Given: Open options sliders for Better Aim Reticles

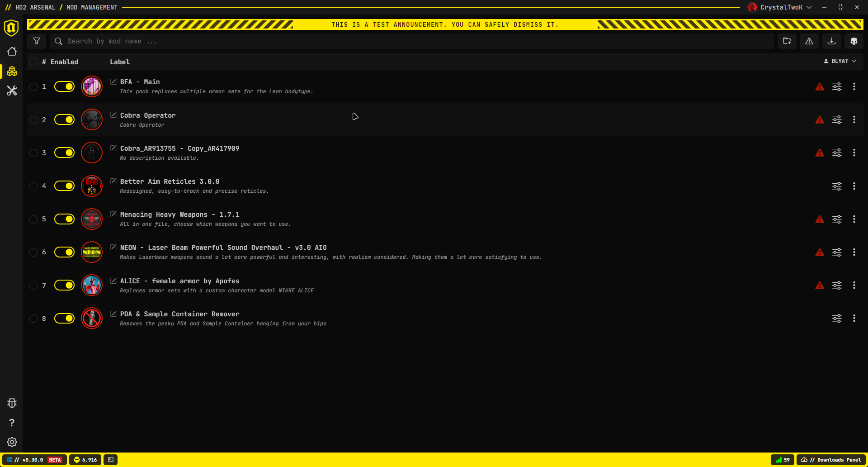Looking at the screenshot, I should click(837, 186).
